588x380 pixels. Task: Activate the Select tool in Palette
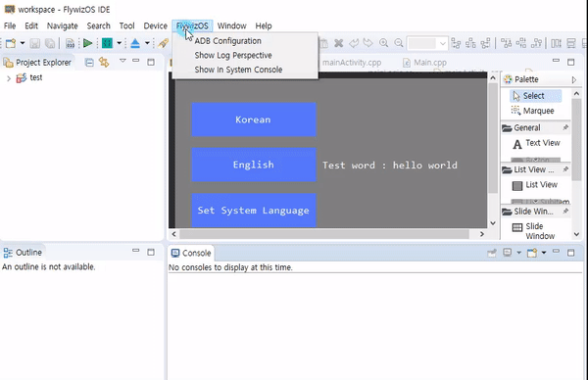coord(535,96)
